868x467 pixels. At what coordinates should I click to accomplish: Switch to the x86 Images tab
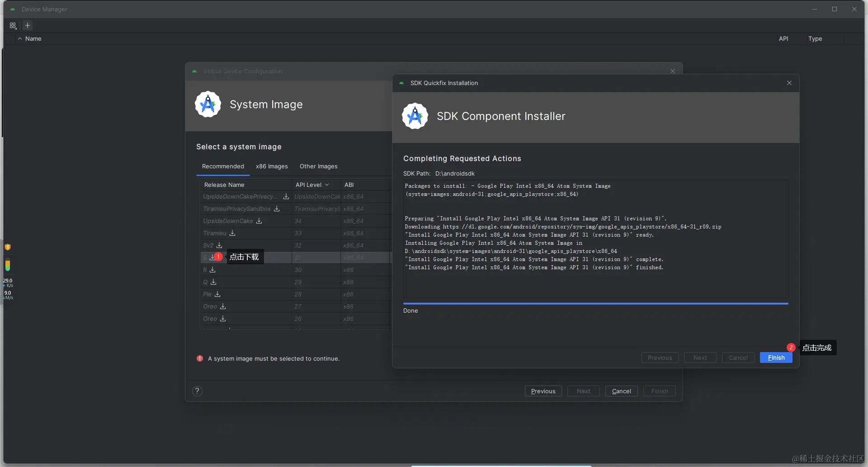coord(272,167)
